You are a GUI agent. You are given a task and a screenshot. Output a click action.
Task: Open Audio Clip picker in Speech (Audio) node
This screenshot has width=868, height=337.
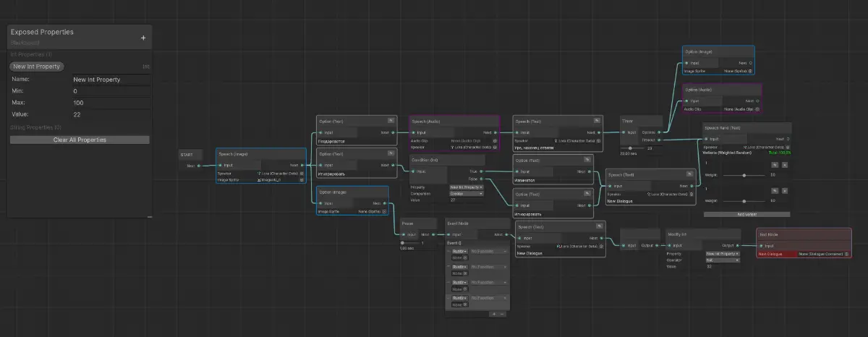click(x=495, y=141)
